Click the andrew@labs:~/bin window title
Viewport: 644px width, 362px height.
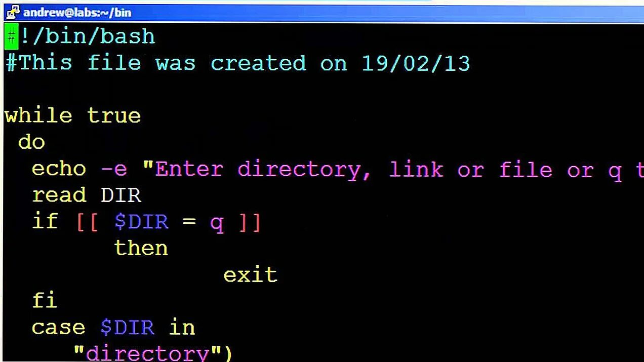[77, 12]
